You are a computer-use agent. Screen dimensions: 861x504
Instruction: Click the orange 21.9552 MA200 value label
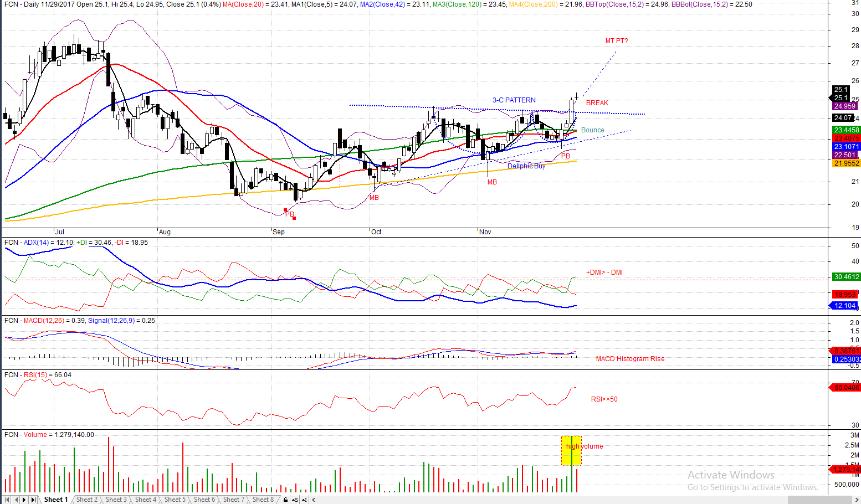point(846,163)
